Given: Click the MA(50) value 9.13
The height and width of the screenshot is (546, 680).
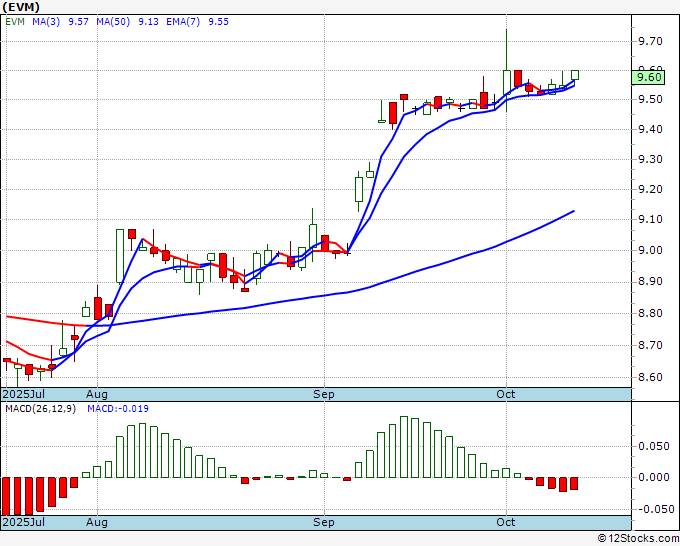Looking at the screenshot, I should [148, 22].
